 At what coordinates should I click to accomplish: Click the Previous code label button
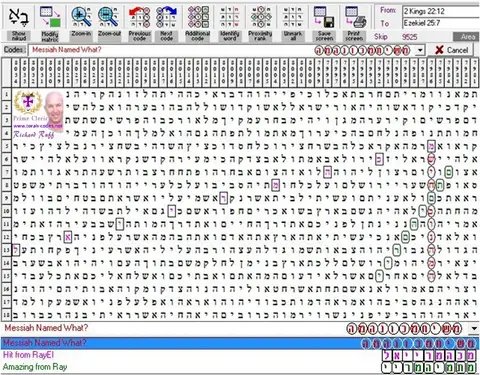(139, 36)
